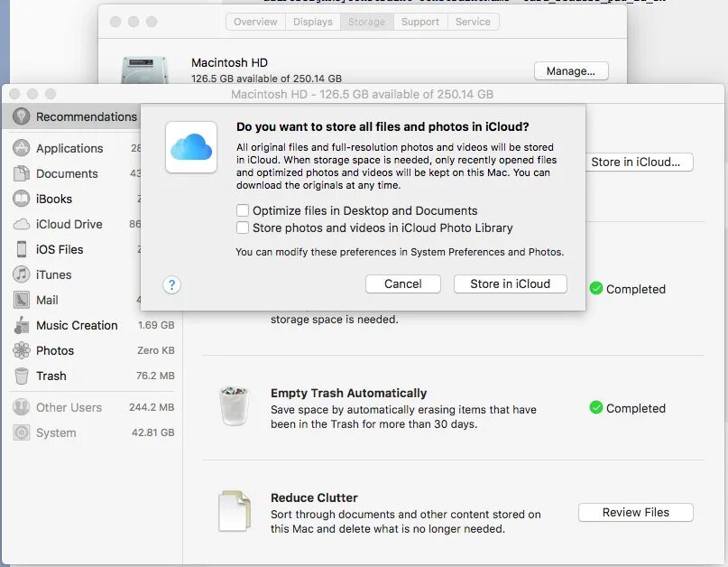
Task: Click Store in iCloud... recommendation button
Action: (x=639, y=162)
